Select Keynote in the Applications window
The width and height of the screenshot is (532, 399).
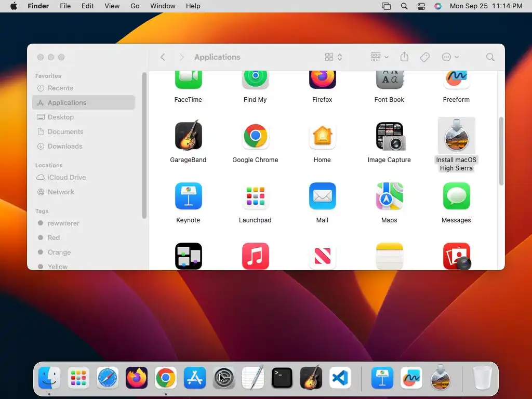pos(188,196)
